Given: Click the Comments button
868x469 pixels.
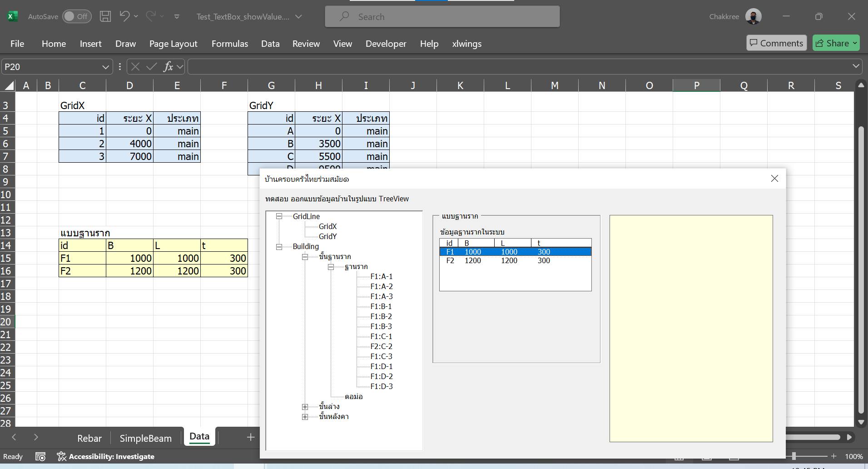Looking at the screenshot, I should click(x=776, y=43).
